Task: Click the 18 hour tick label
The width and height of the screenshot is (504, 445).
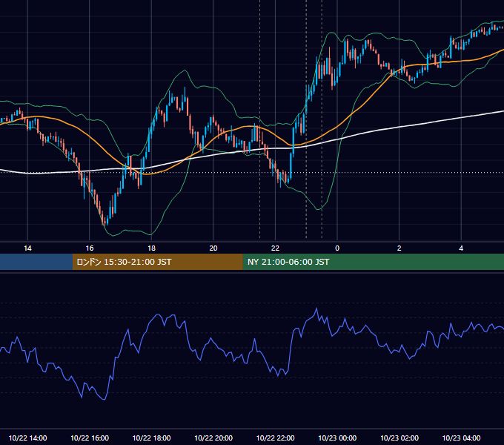Action: point(151,248)
